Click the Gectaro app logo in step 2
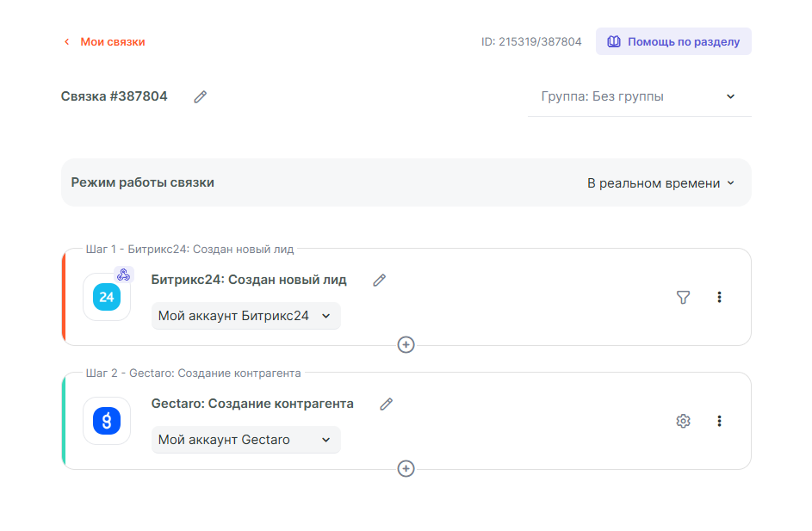The height and width of the screenshot is (531, 812). [107, 421]
